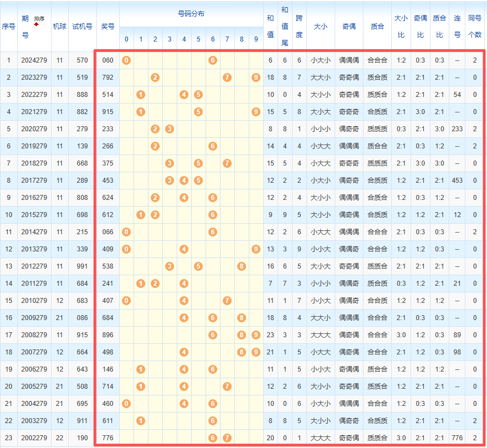Click the orange 5 ball in row 2021279
Image resolution: width=487 pixels, height=448 pixels.
pos(198,112)
